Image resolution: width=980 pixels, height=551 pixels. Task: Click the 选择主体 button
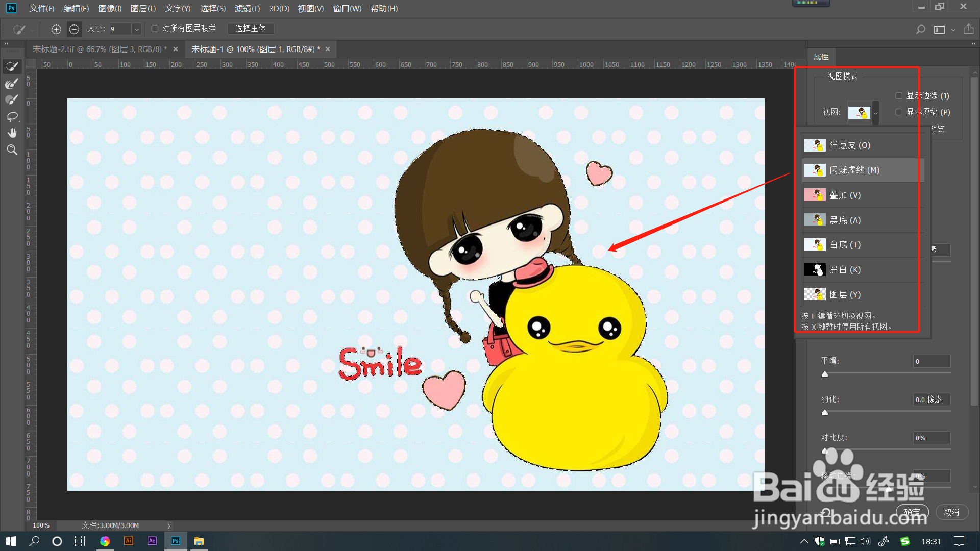point(251,29)
